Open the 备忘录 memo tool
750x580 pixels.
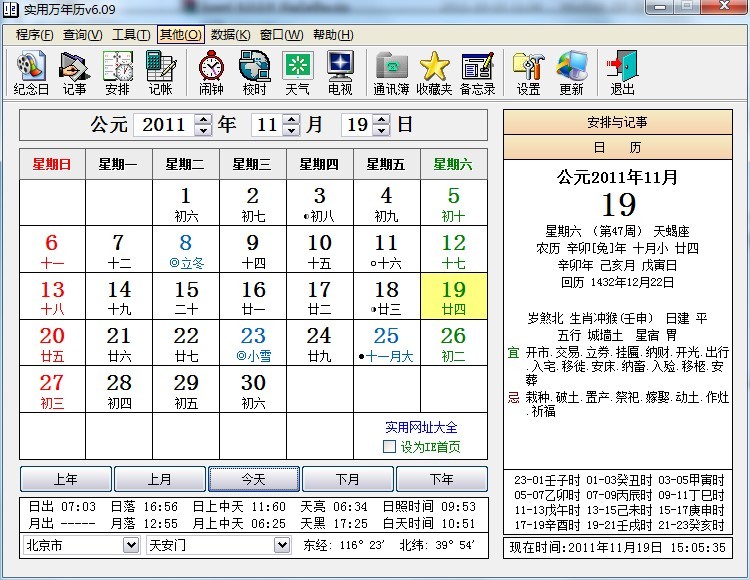[x=477, y=72]
